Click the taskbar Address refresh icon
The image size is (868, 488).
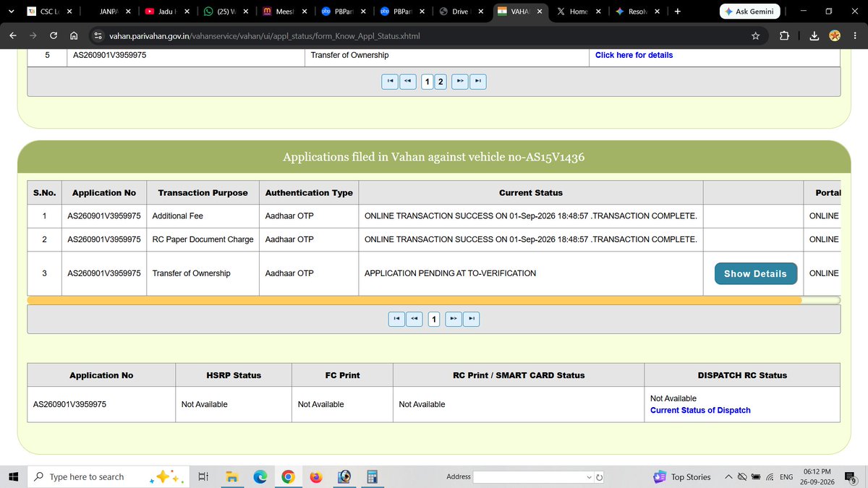[x=600, y=476]
